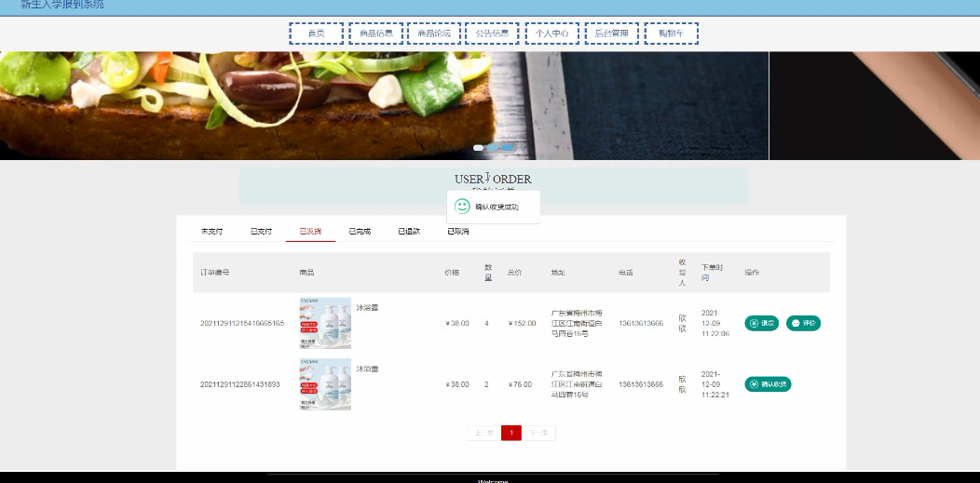Click the 操作 column header
980x483 pixels.
[x=752, y=273]
